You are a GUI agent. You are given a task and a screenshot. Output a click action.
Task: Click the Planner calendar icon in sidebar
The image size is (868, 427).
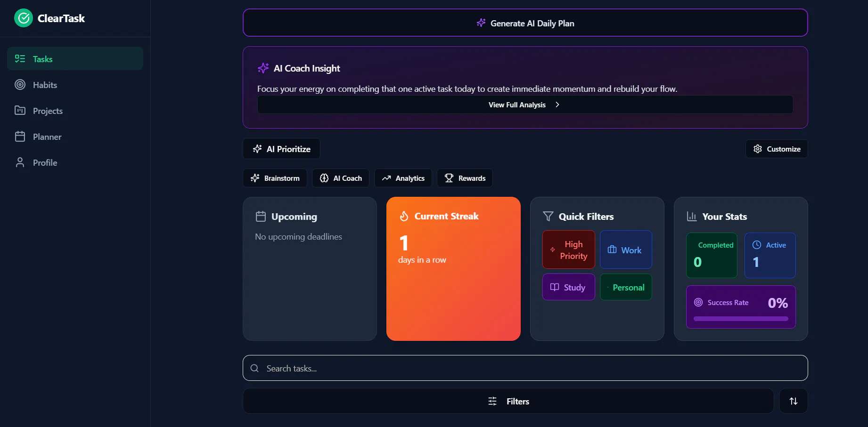20,137
